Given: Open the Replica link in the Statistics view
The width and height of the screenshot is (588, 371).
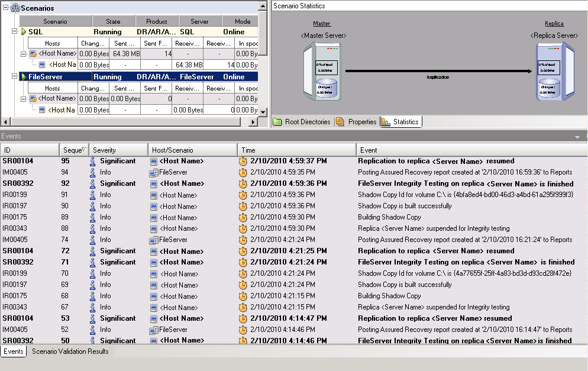Looking at the screenshot, I should 554,23.
